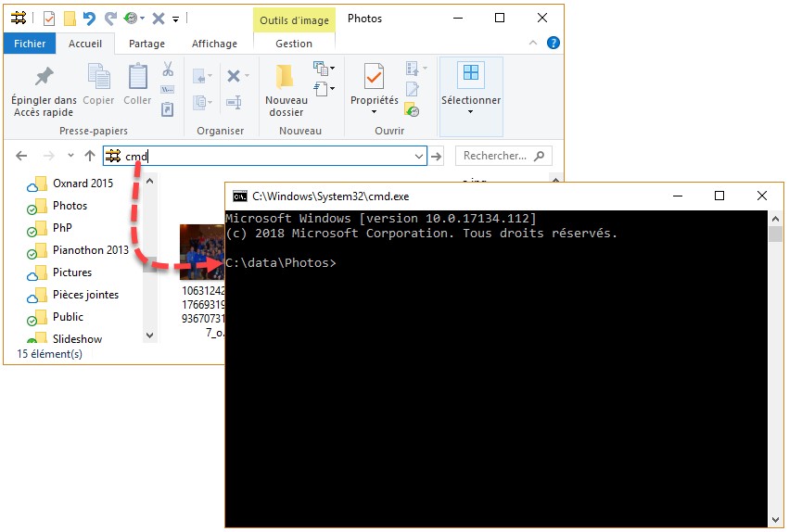Click the scissors cut icon
The width and height of the screenshot is (789, 532).
click(168, 70)
